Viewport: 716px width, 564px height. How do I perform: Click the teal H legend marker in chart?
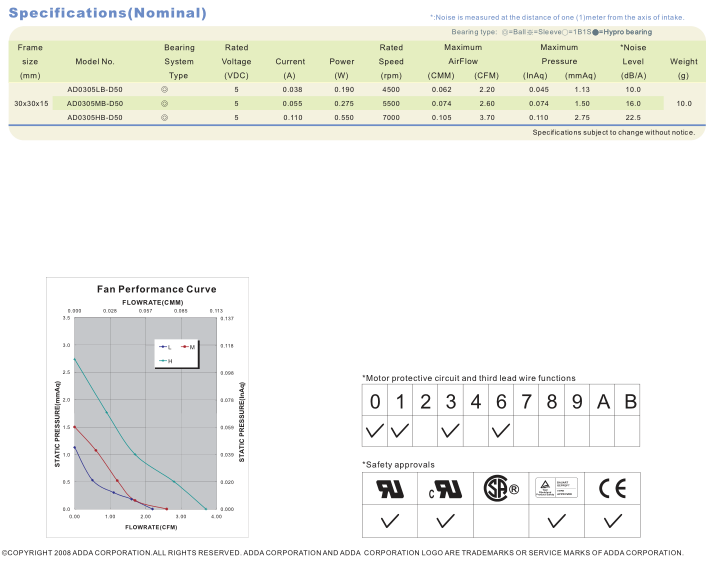click(163, 361)
